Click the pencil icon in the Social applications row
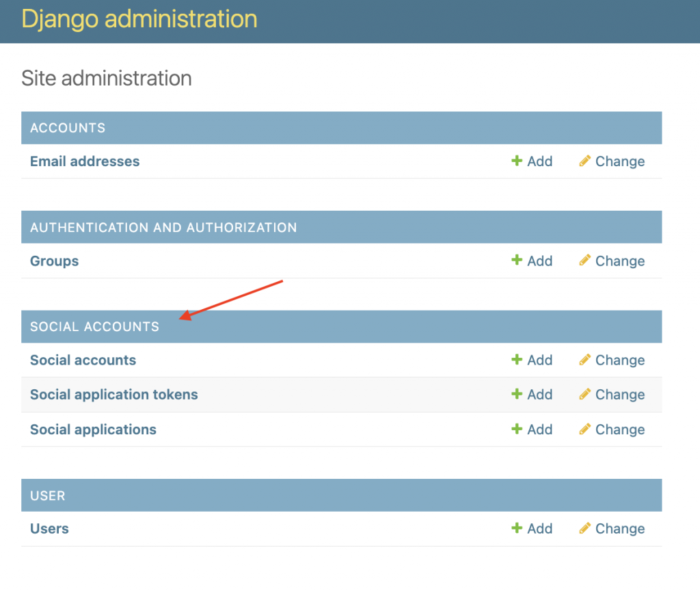700x591 pixels. coord(585,429)
